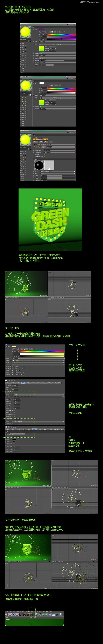Click the color wheel icon in color panel
This screenshot has height=644, width=103.
(41, 32)
